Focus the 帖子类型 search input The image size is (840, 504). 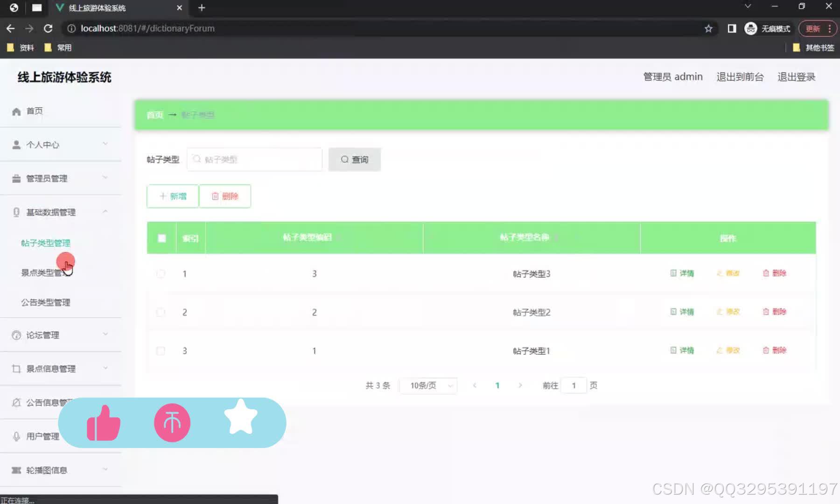point(254,160)
